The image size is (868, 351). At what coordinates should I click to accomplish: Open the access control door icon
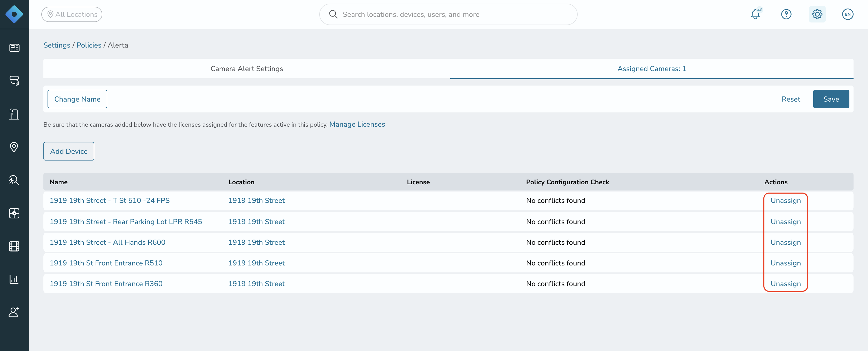click(14, 114)
